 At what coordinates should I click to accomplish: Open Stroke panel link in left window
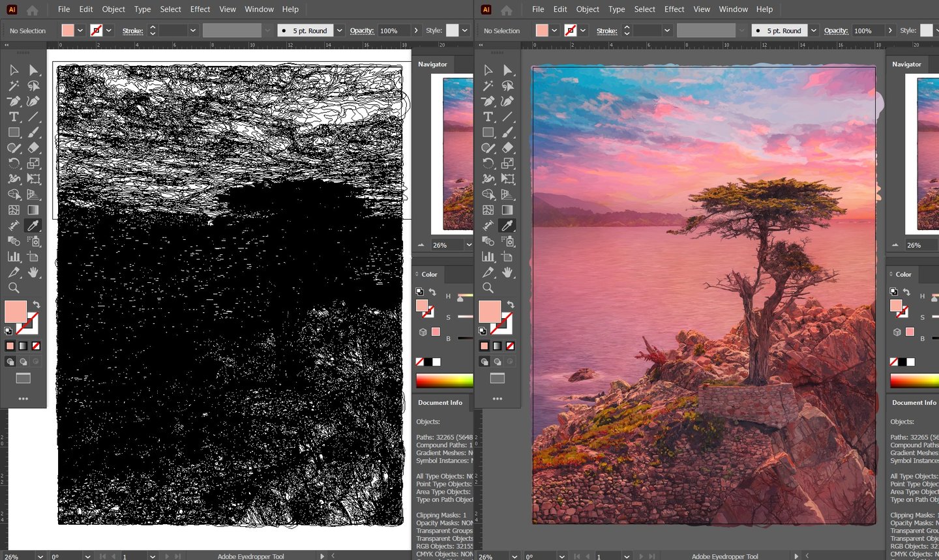point(132,31)
